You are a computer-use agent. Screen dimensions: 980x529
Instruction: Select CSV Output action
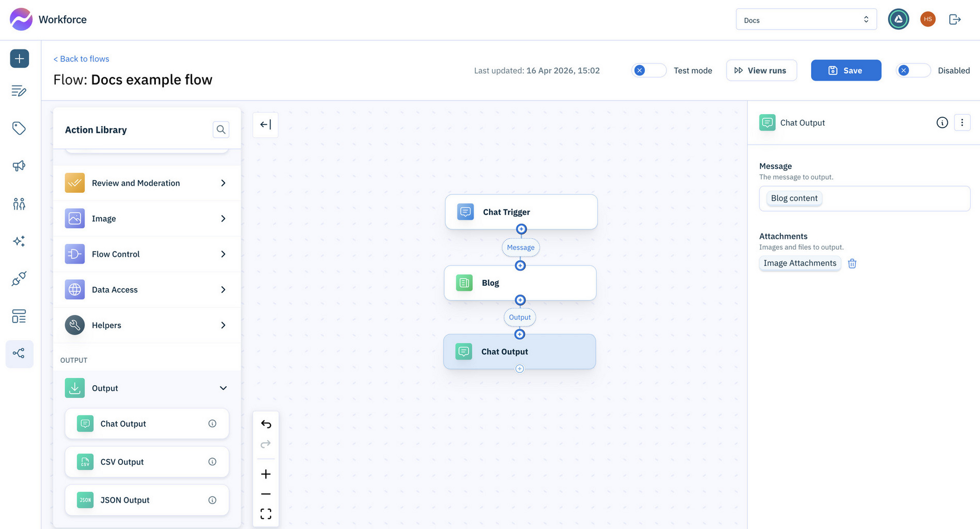pos(147,462)
